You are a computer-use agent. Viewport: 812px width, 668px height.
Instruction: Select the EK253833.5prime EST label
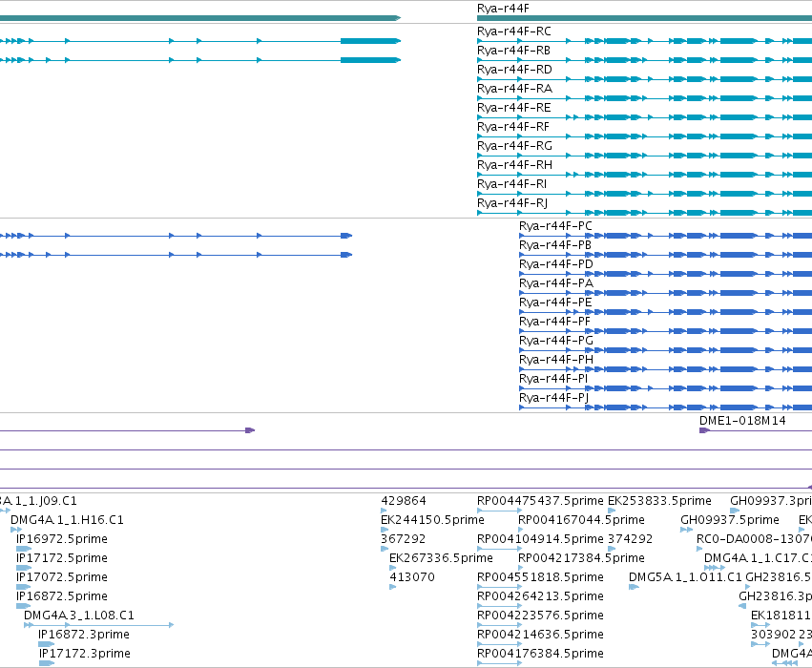659,501
